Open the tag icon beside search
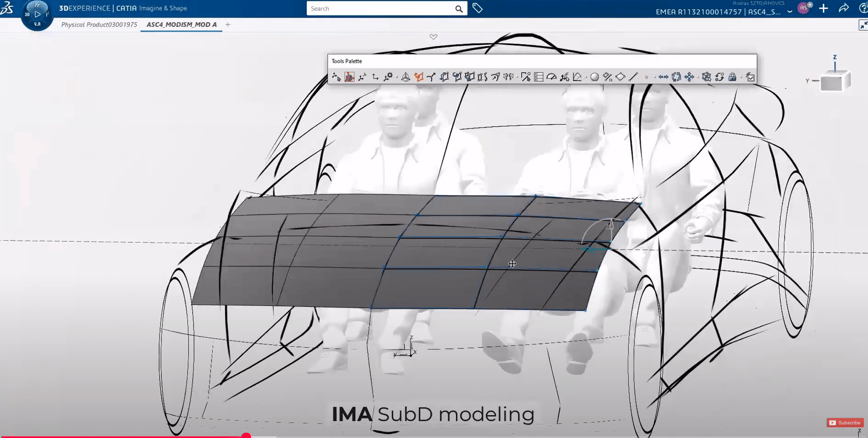Image resolution: width=868 pixels, height=438 pixels. (477, 8)
